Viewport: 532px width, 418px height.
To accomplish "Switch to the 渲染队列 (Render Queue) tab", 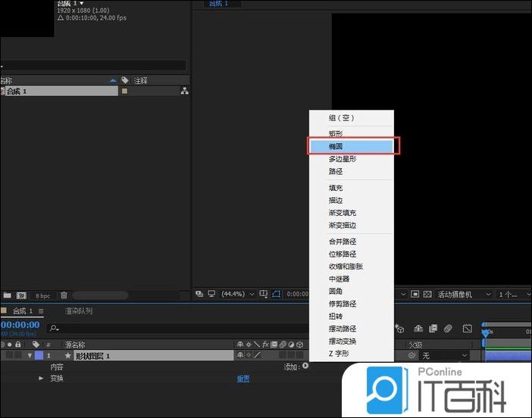I will point(79,310).
